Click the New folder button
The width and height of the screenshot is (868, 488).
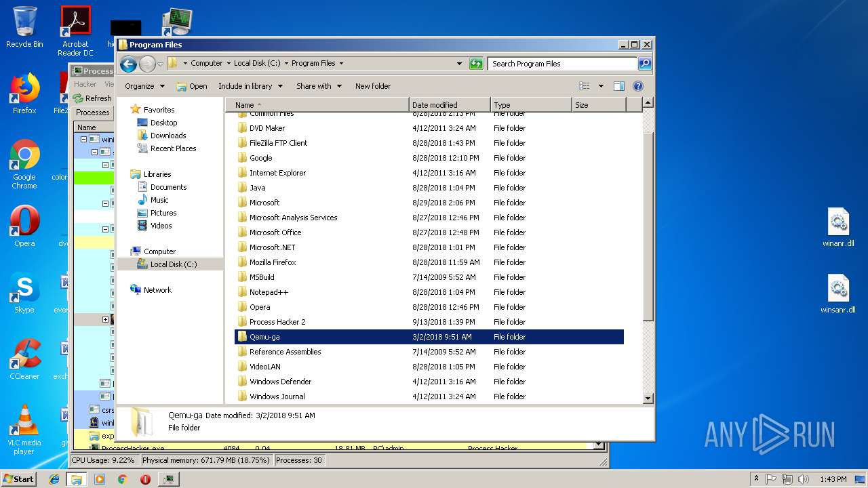373,86
